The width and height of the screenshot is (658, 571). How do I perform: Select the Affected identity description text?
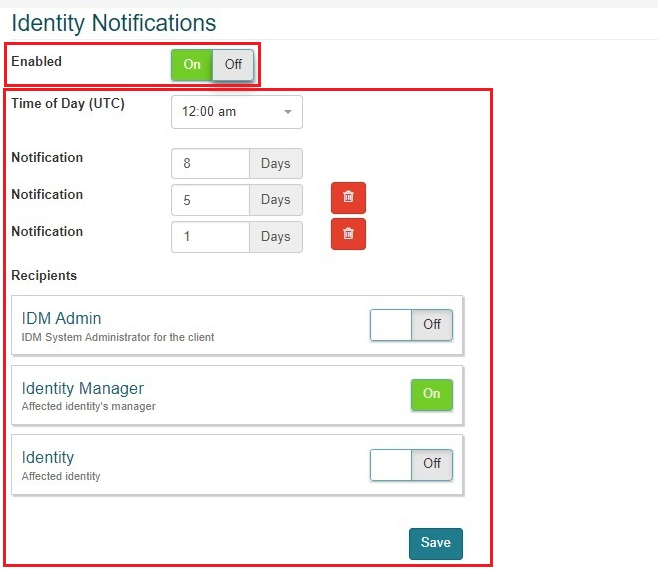[61, 476]
